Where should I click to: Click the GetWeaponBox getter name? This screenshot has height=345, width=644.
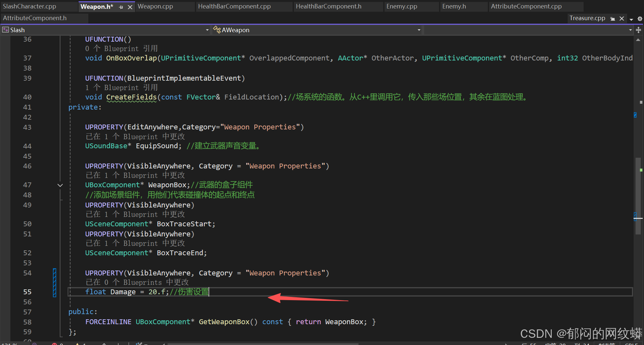224,322
